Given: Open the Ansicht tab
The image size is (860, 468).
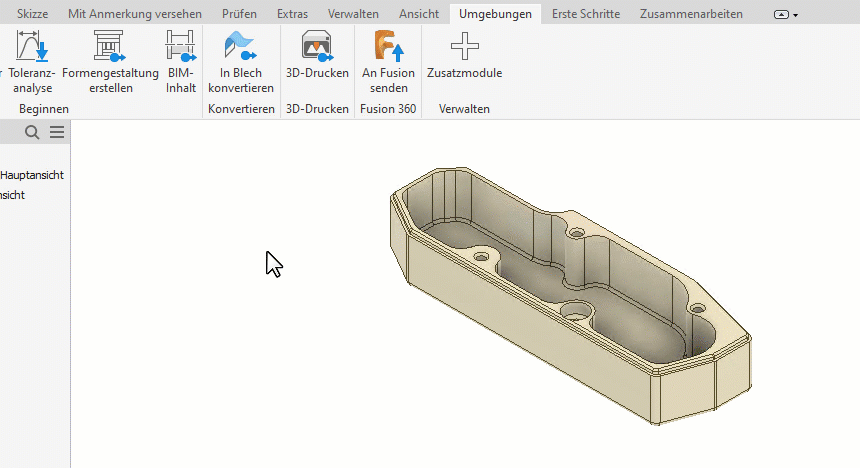Looking at the screenshot, I should pyautogui.click(x=419, y=14).
